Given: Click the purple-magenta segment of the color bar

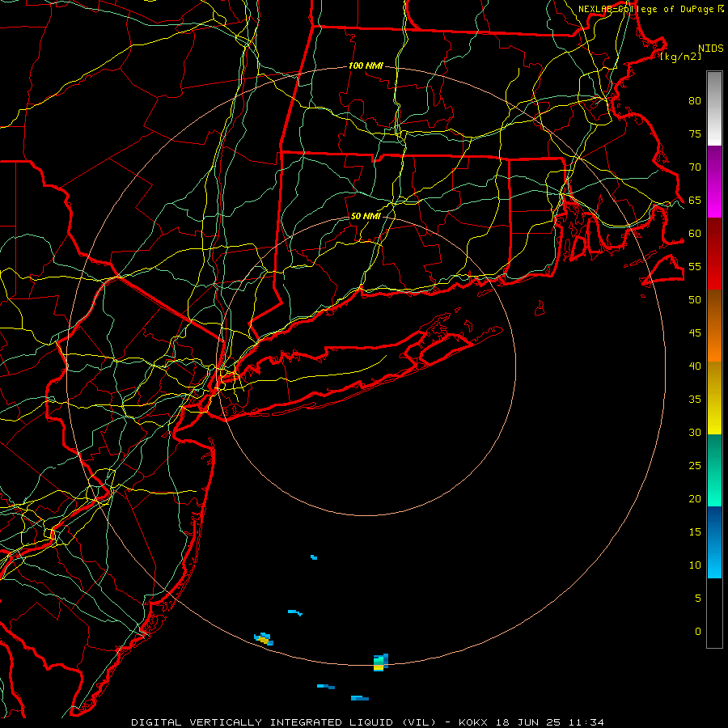Looking at the screenshot, I should coord(714,181).
